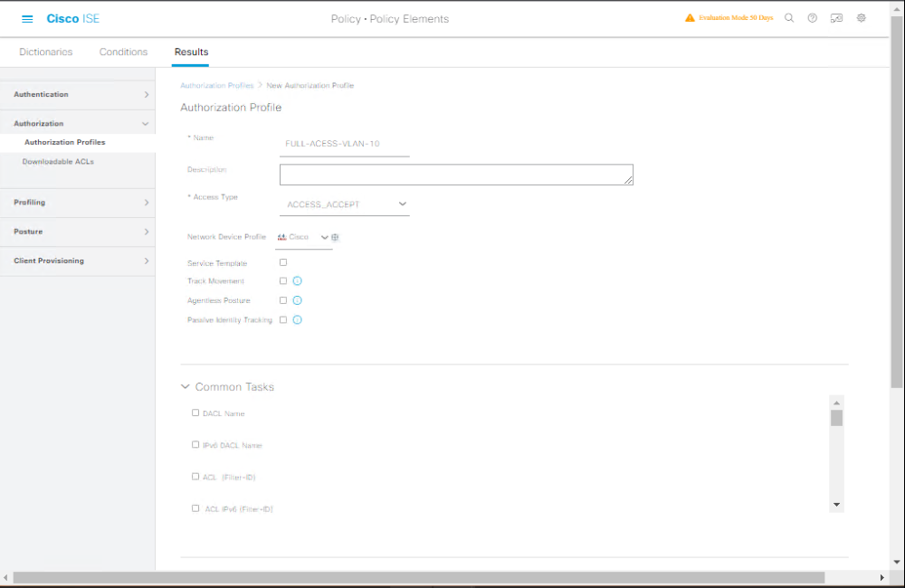Click the horizontal scrollbar left arrow
The height and width of the screenshot is (588, 905).
[x=5, y=578]
